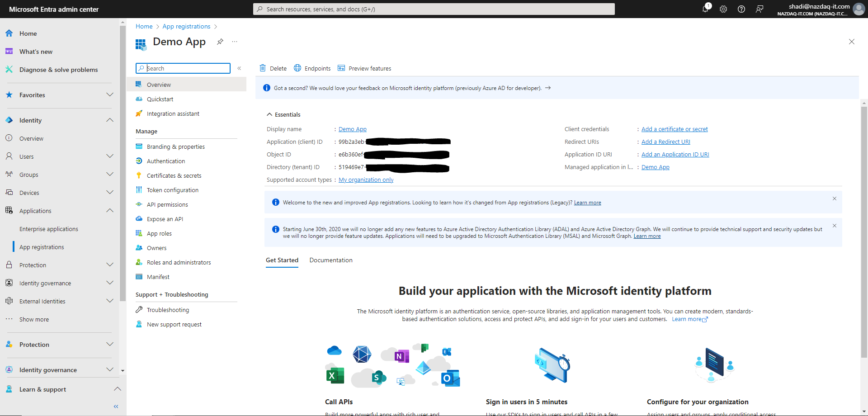868x416 pixels.
Task: Open the settings gear icon
Action: [723, 9]
